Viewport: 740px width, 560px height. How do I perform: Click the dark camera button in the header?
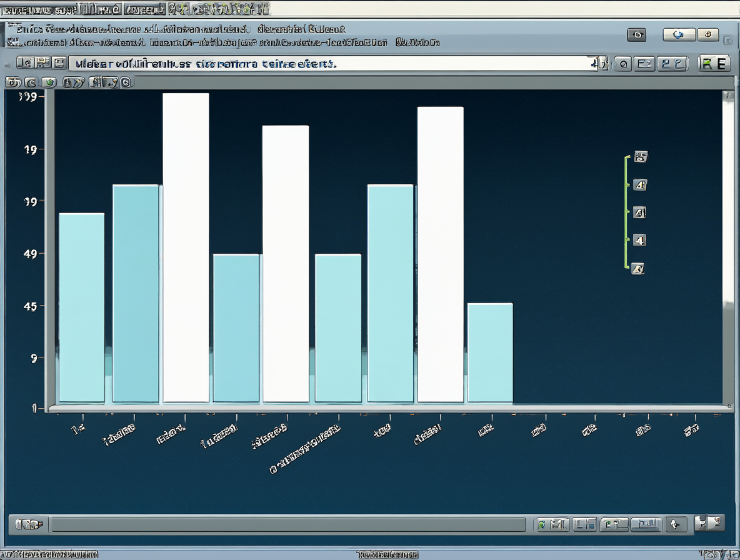coord(637,35)
